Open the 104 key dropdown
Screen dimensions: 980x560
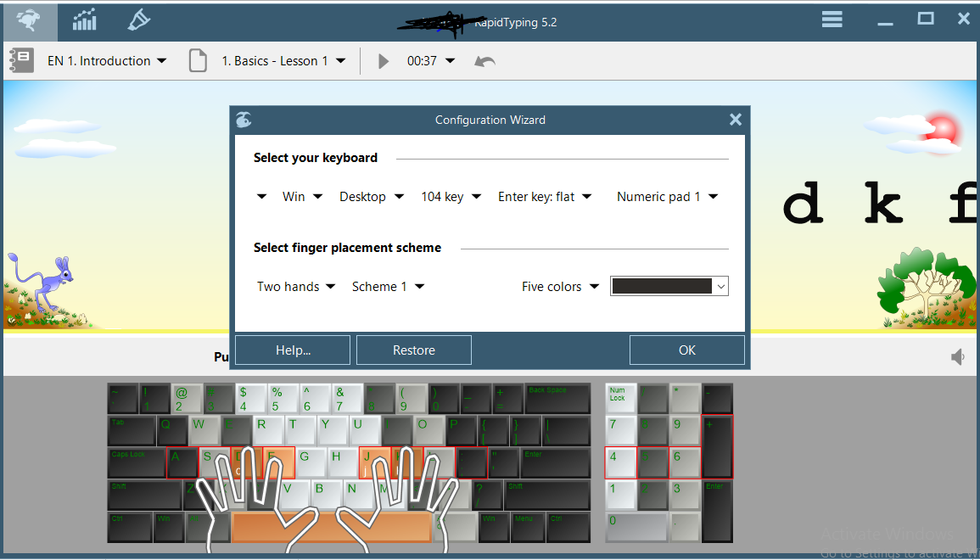tap(451, 197)
